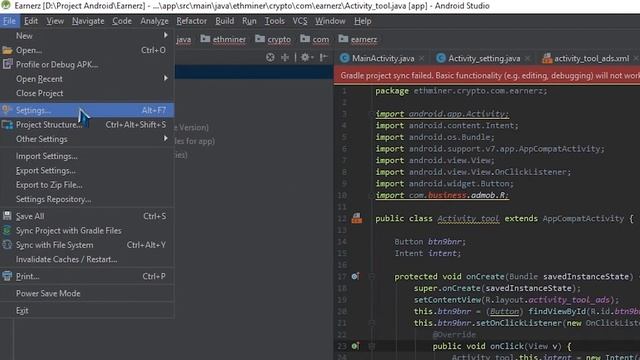Click the Profile or Debug APK icon
This screenshot has width=640, height=360.
(x=7, y=64)
